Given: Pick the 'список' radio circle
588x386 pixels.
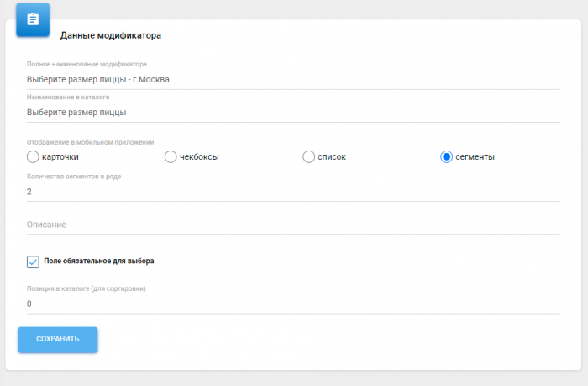Looking at the screenshot, I should (308, 156).
